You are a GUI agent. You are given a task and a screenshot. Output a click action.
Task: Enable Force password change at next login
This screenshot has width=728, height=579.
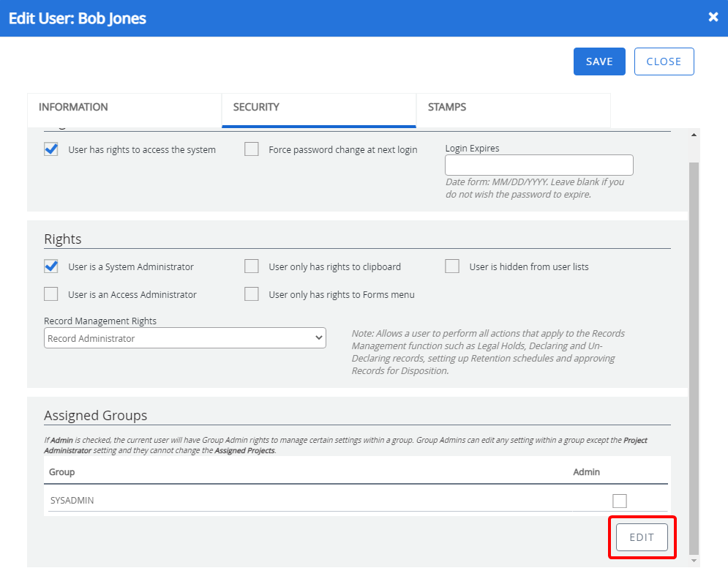point(252,149)
